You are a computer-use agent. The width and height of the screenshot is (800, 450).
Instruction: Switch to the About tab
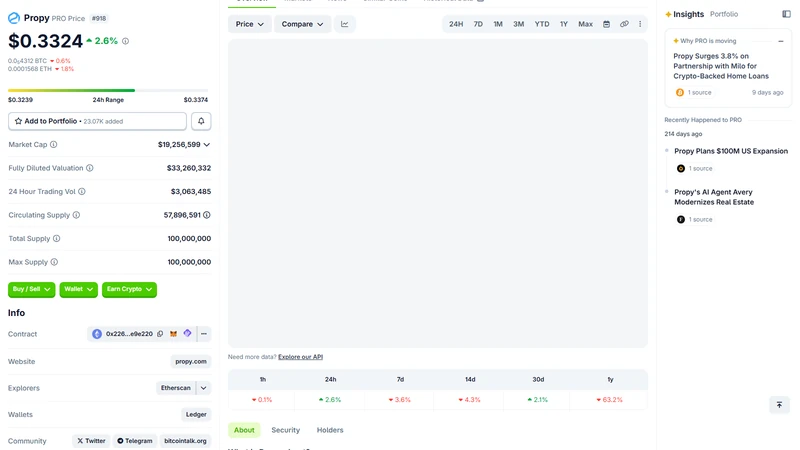244,430
